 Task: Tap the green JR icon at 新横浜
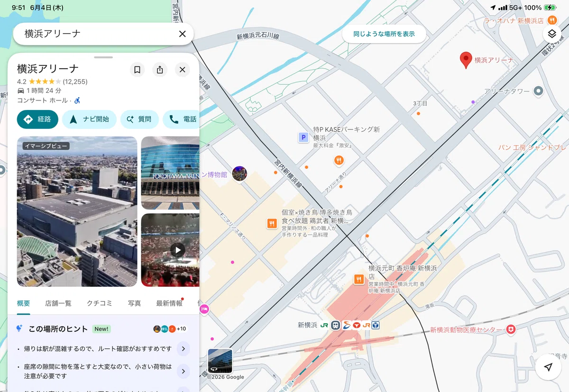324,325
